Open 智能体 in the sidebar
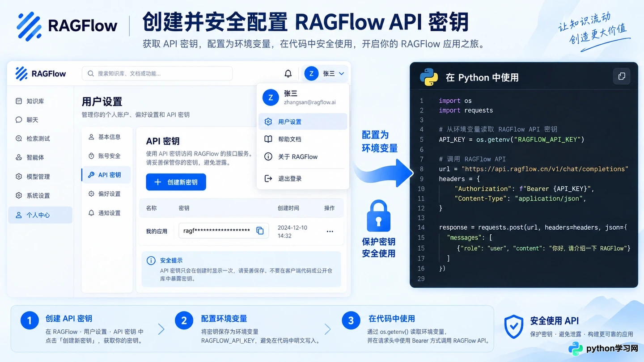Screen dimensions: 644x362 [40, 157]
